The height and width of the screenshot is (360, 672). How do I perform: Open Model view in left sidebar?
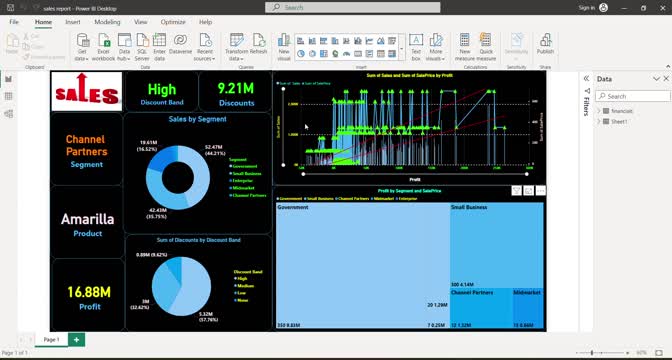9,114
